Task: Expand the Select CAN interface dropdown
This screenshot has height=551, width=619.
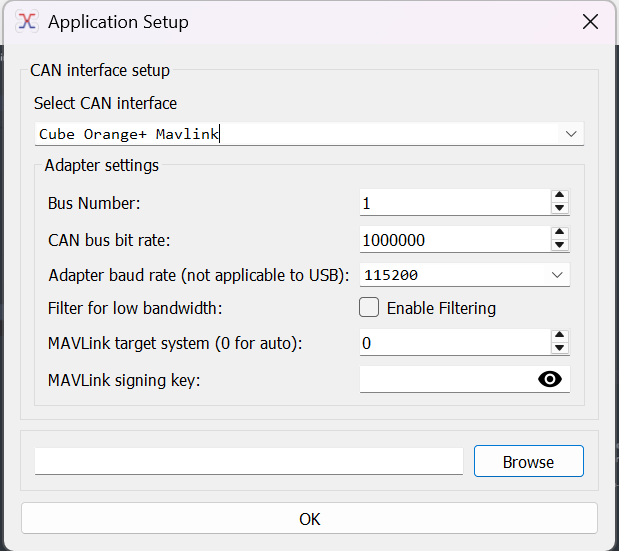Action: click(571, 134)
